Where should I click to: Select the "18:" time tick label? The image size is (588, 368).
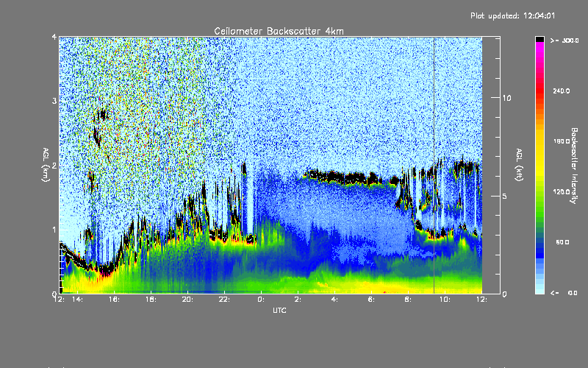[x=151, y=300]
